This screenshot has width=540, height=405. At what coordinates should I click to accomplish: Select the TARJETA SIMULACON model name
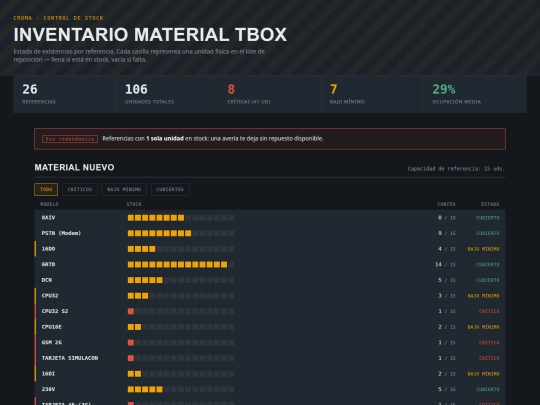(70, 358)
